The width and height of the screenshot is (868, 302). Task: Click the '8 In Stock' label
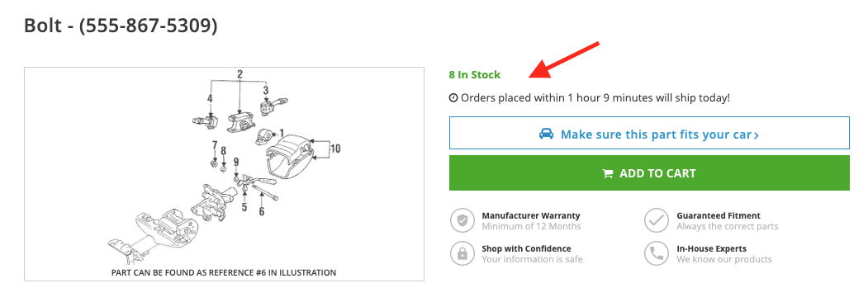point(474,74)
